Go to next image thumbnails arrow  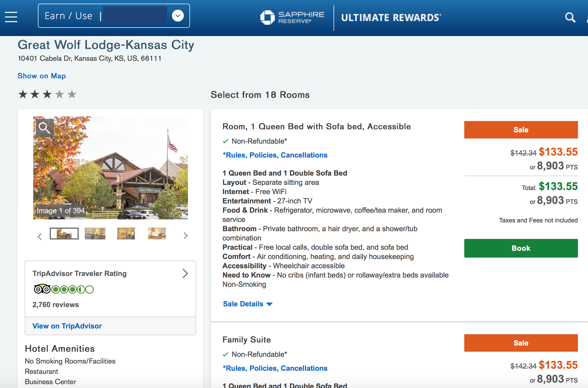[x=185, y=236]
